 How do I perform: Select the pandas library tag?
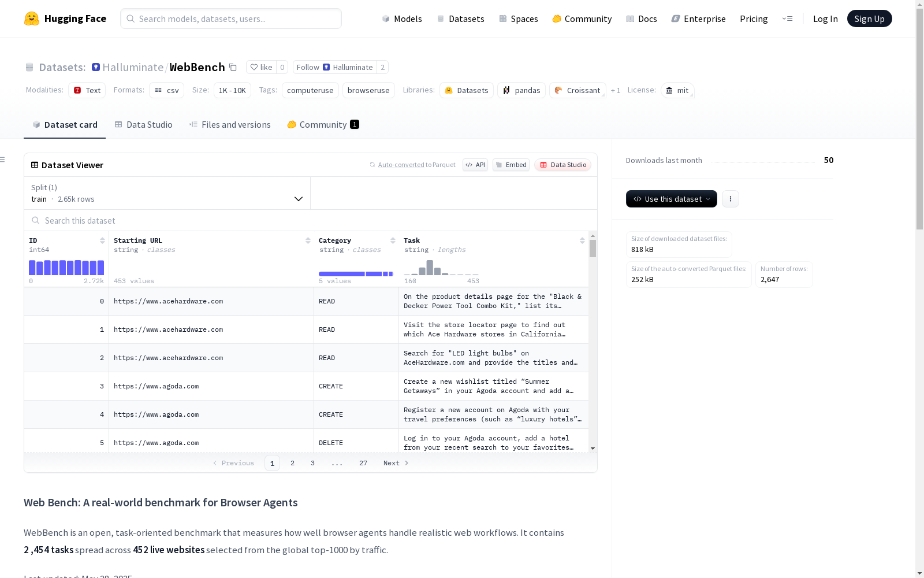[x=521, y=90]
